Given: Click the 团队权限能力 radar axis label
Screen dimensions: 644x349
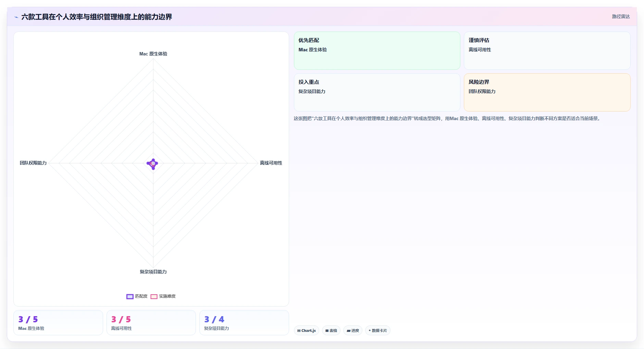Looking at the screenshot, I should 33,163.
